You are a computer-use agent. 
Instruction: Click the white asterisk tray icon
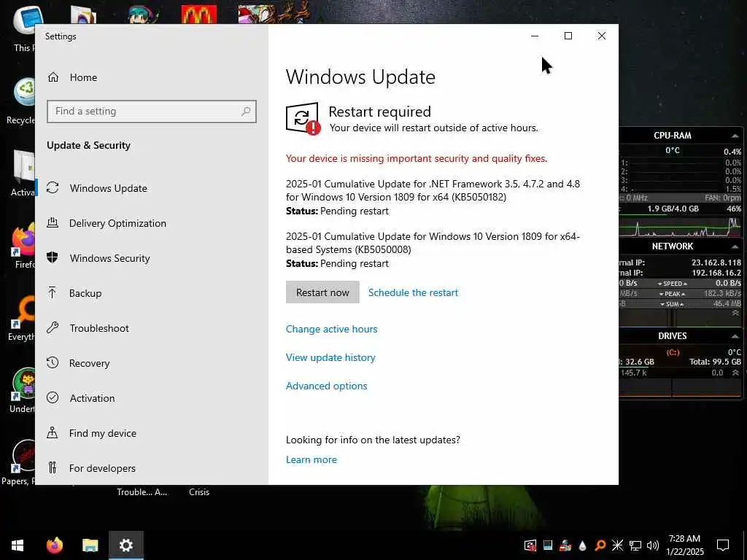pos(617,545)
